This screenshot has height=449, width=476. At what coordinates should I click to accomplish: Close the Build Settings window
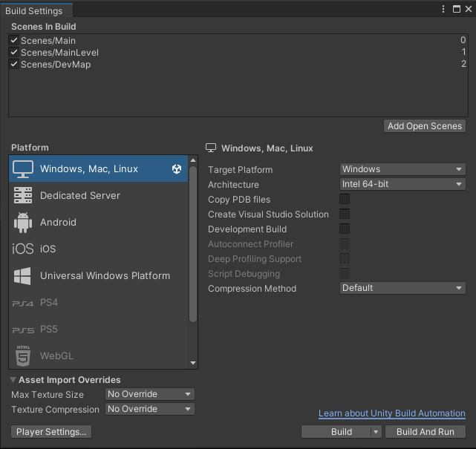(469, 9)
